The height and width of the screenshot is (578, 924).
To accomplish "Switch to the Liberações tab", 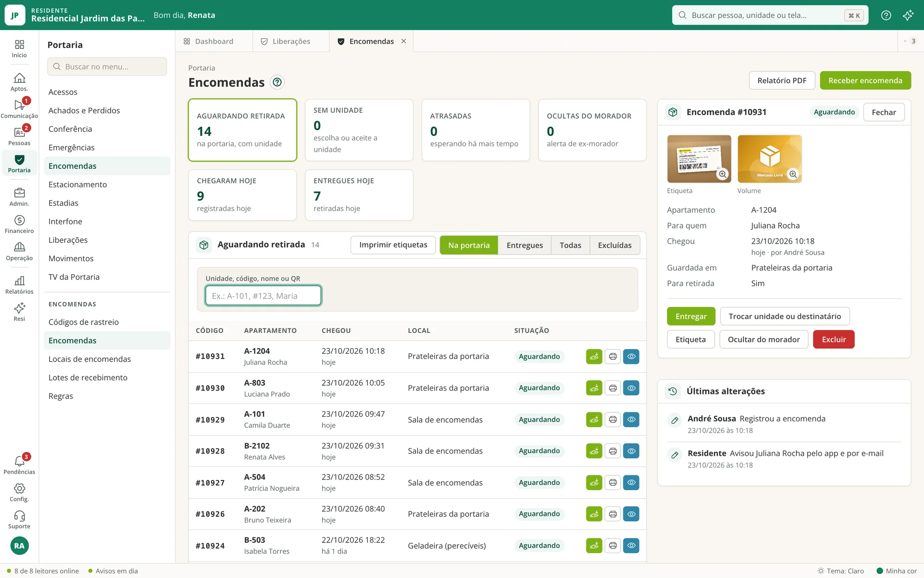I will pos(291,41).
